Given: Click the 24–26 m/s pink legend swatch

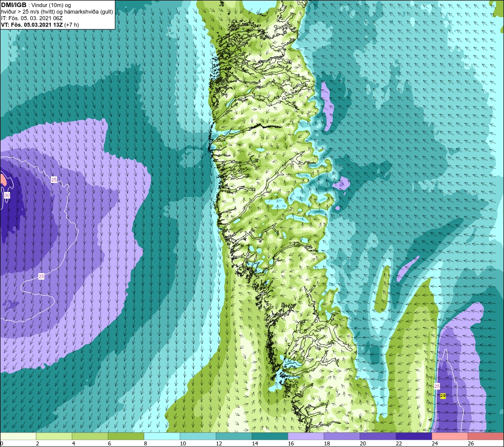Looking at the screenshot, I should point(450,436).
